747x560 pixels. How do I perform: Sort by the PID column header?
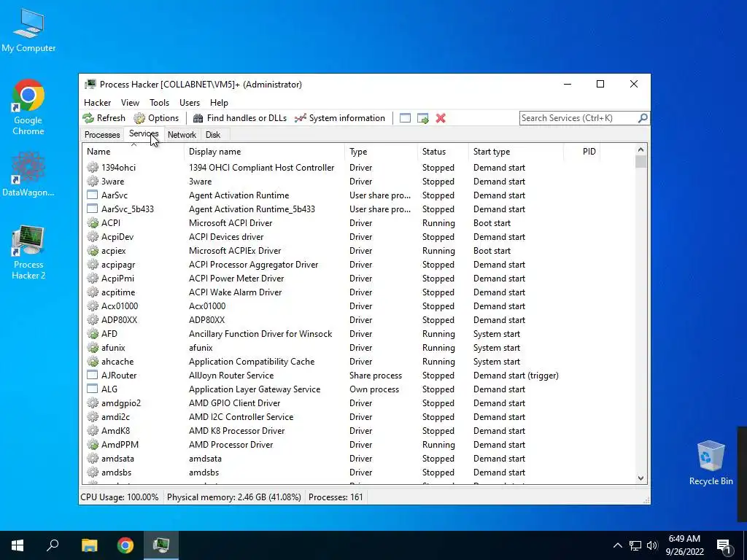(581, 152)
